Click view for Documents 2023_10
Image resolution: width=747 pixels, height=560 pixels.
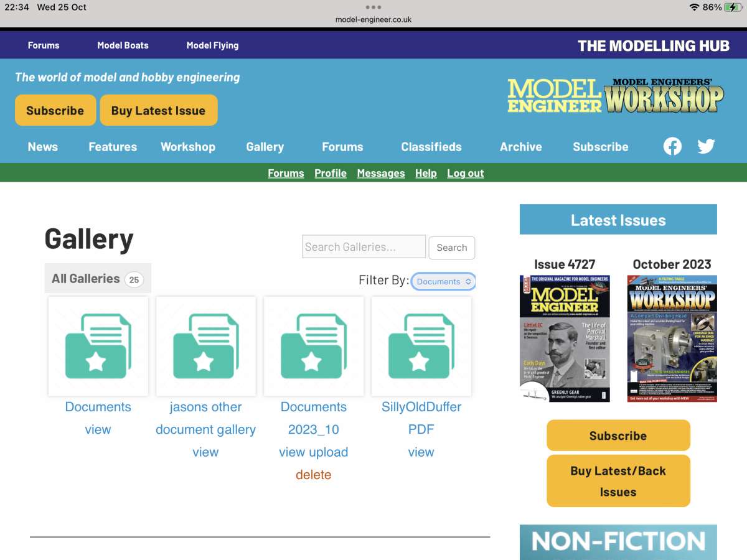[x=292, y=452]
